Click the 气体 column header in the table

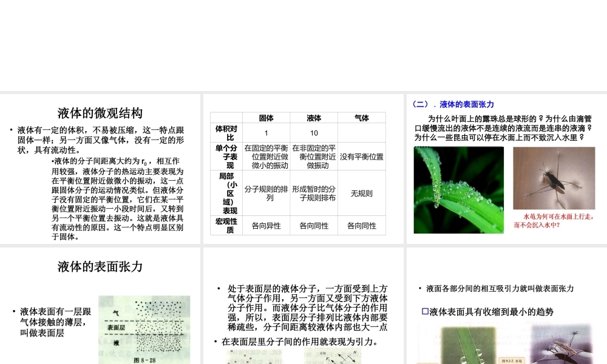point(362,118)
